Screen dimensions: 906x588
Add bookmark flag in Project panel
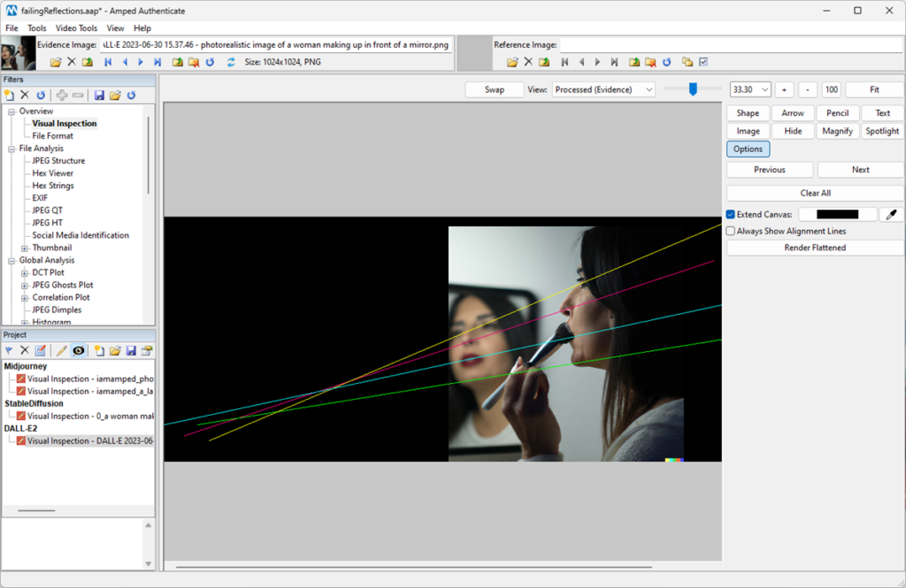[x=9, y=351]
